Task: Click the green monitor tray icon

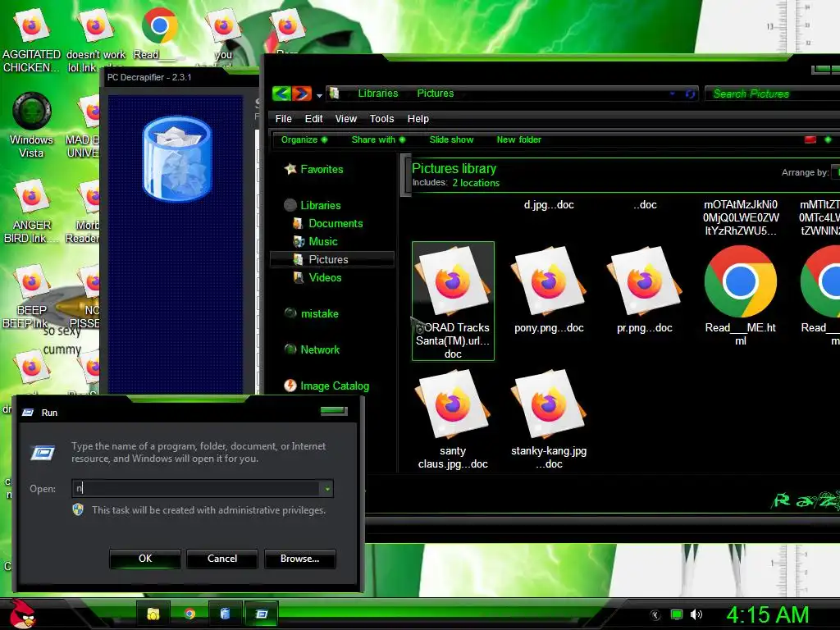Action: coord(677,614)
